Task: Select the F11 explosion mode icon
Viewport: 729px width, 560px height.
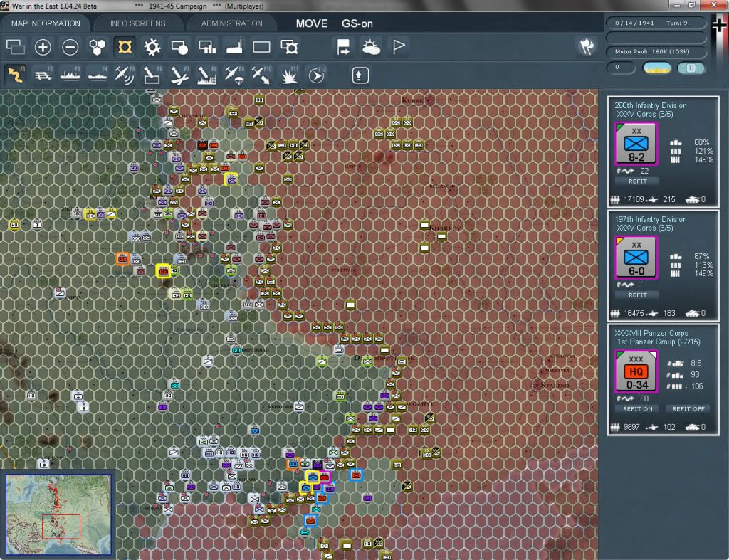Action: click(x=289, y=75)
